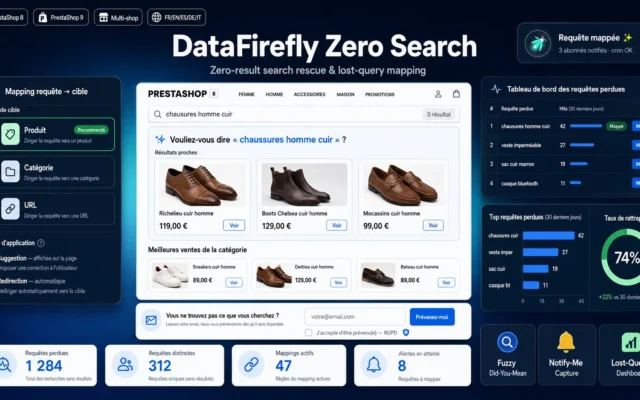The image size is (640, 400).
Task: Click the chaussures cuir bar in Top requêtes chart
Action: tap(549, 236)
